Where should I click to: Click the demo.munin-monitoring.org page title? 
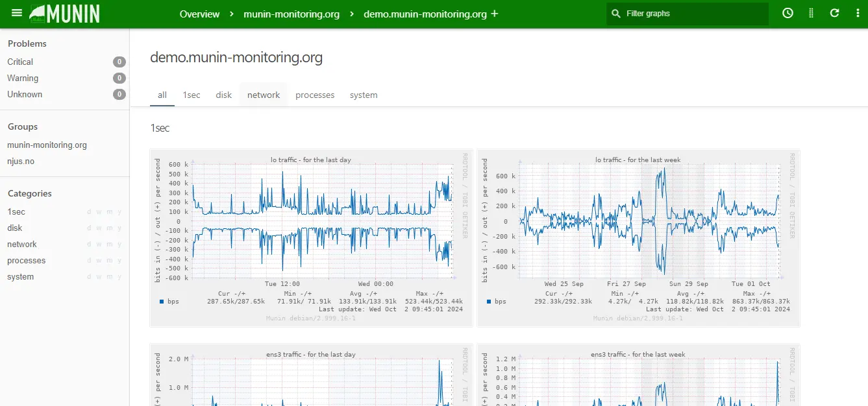coord(236,58)
